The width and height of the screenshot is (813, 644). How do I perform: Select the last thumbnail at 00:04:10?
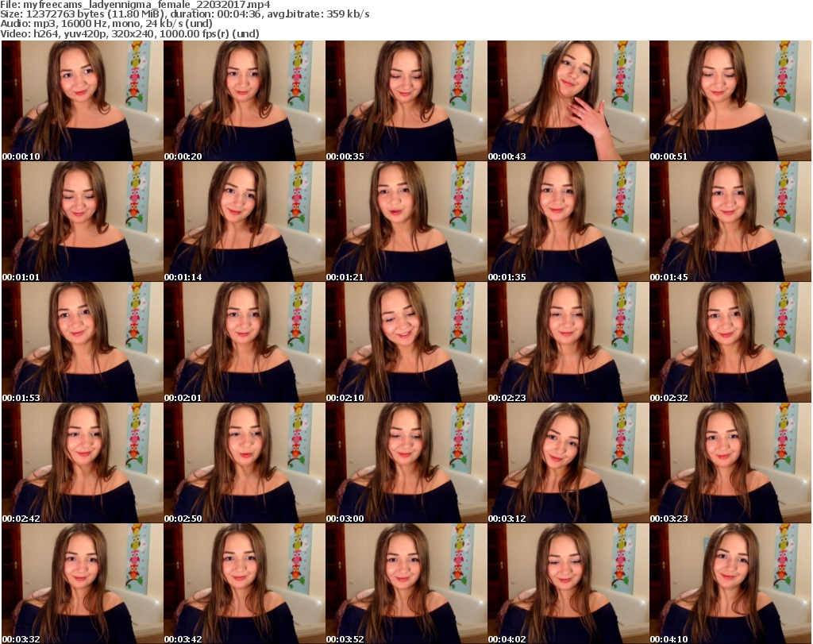click(x=730, y=584)
